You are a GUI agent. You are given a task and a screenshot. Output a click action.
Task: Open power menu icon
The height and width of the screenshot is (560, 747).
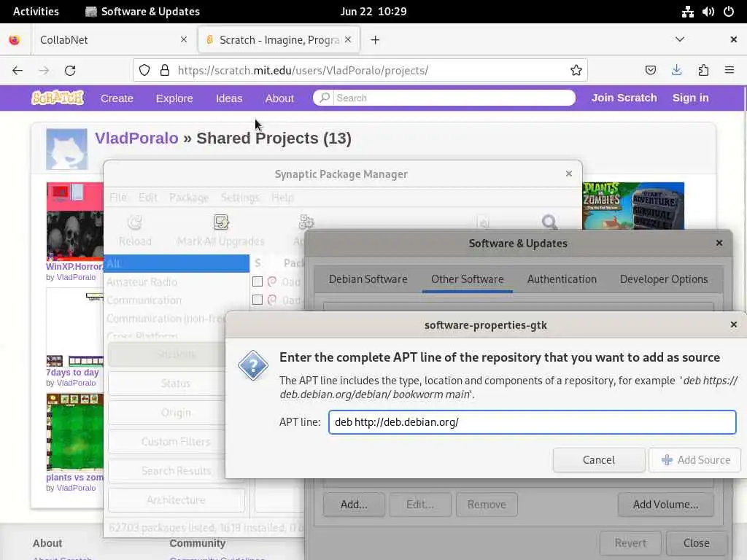click(729, 12)
